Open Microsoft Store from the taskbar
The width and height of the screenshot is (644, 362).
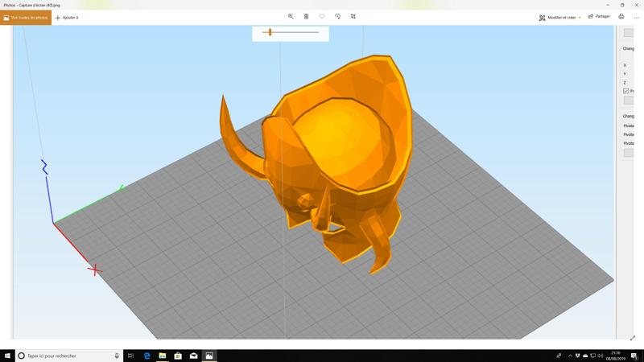tap(178, 356)
